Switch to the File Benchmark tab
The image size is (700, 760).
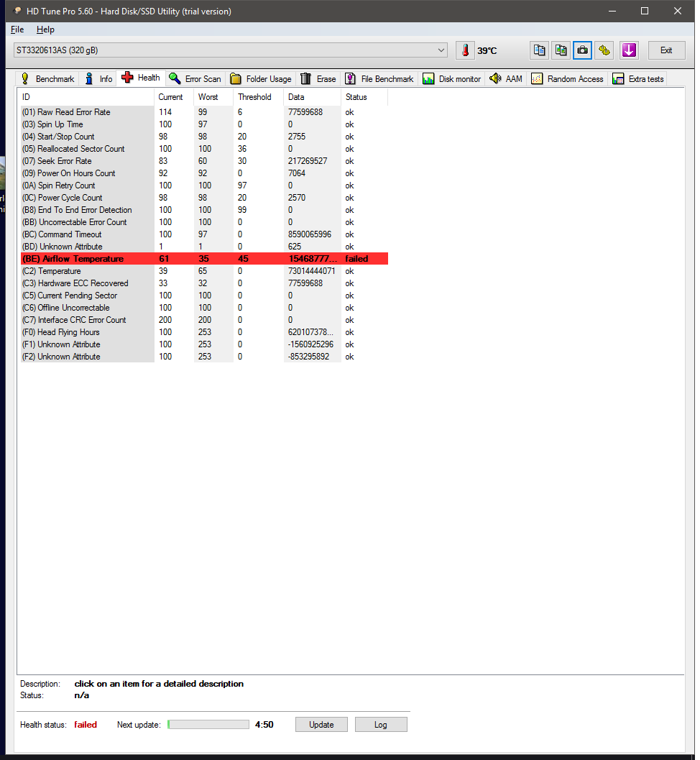click(379, 79)
